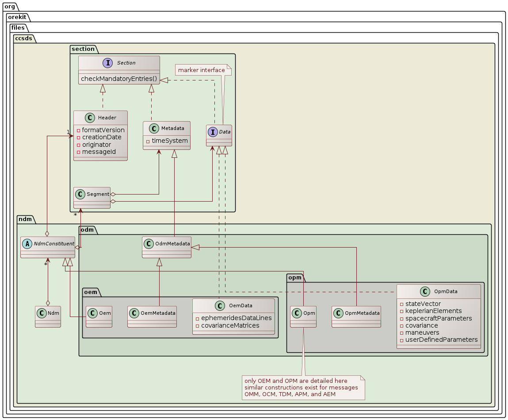Click the Segment class icon
This screenshot has height=420, width=508.
[80, 194]
